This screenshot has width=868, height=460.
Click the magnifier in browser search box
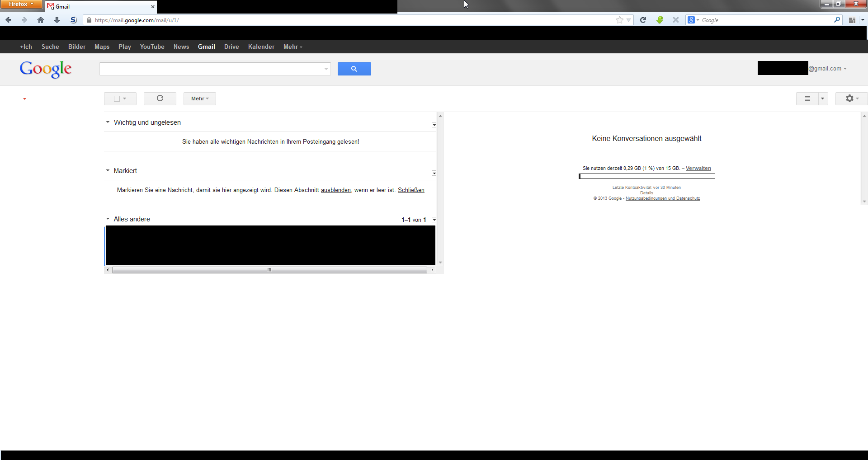point(837,20)
